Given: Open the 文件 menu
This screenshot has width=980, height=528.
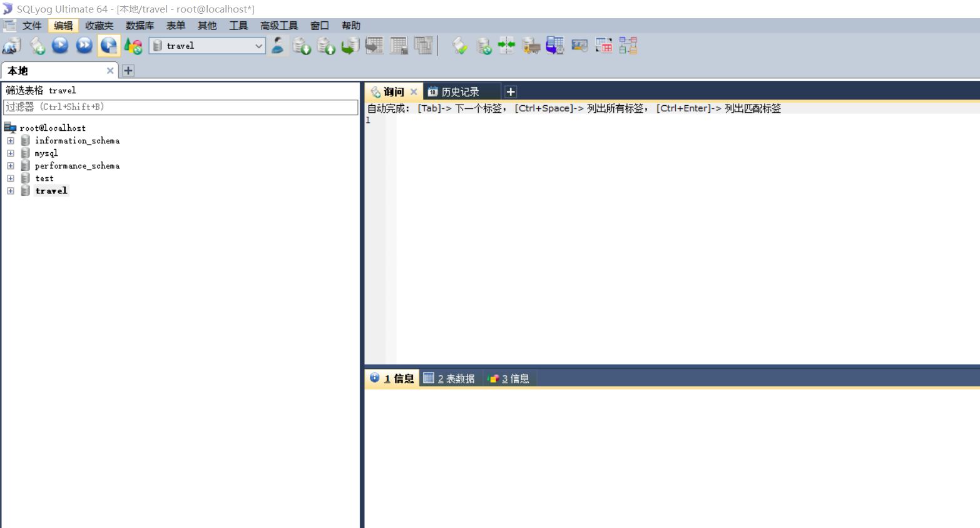Looking at the screenshot, I should [x=32, y=26].
